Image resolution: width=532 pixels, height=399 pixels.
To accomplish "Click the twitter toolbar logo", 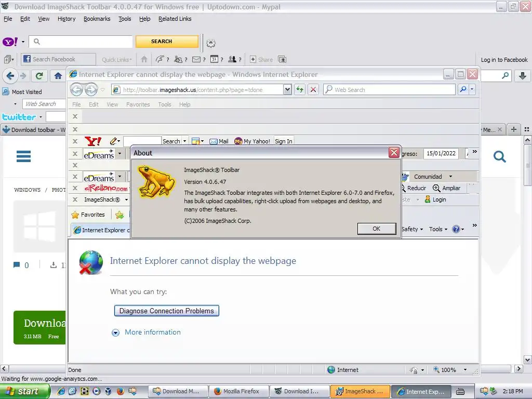I will [x=19, y=117].
